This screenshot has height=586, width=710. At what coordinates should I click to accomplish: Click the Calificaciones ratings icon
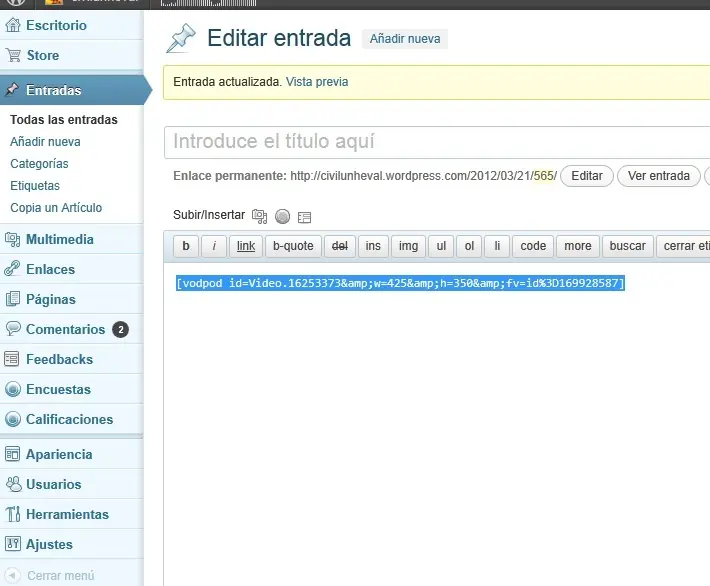click(13, 419)
